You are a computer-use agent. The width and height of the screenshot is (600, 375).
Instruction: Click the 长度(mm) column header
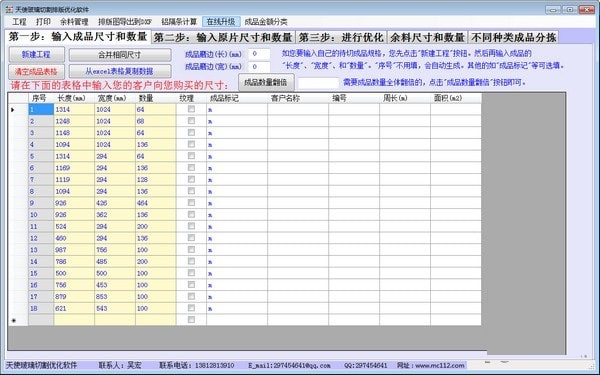(x=74, y=98)
